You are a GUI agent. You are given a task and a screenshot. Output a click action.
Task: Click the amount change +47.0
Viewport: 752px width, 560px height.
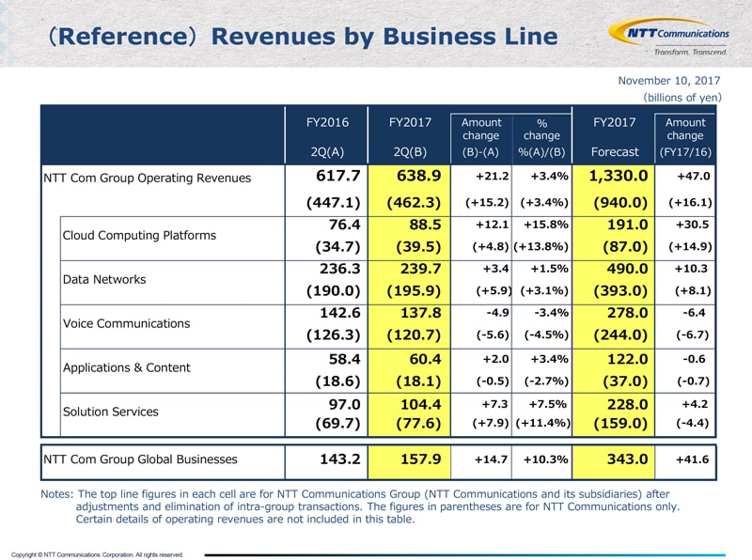(x=693, y=176)
